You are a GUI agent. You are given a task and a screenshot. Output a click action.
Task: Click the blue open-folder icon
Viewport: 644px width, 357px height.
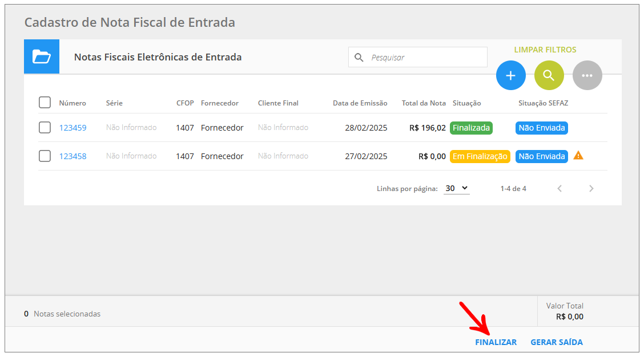42,56
